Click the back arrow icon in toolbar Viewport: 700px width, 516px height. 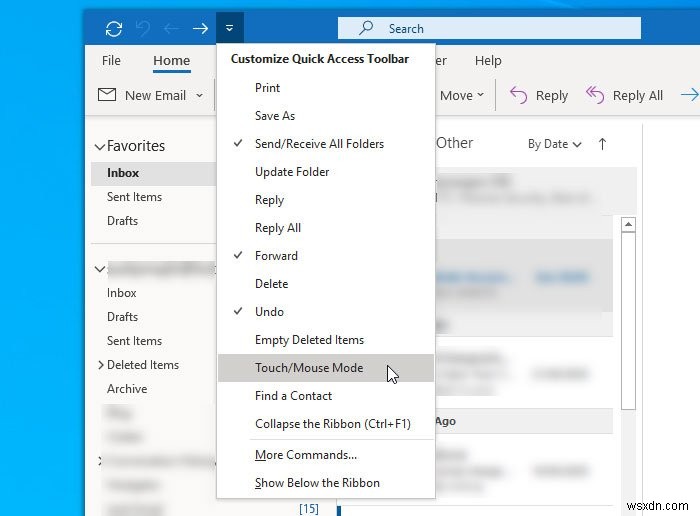[171, 29]
